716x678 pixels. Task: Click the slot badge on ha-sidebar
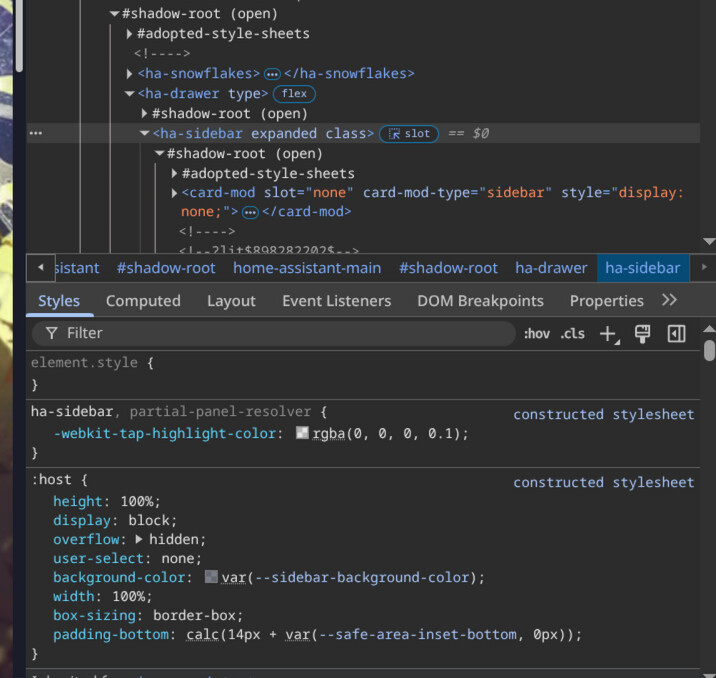(408, 134)
